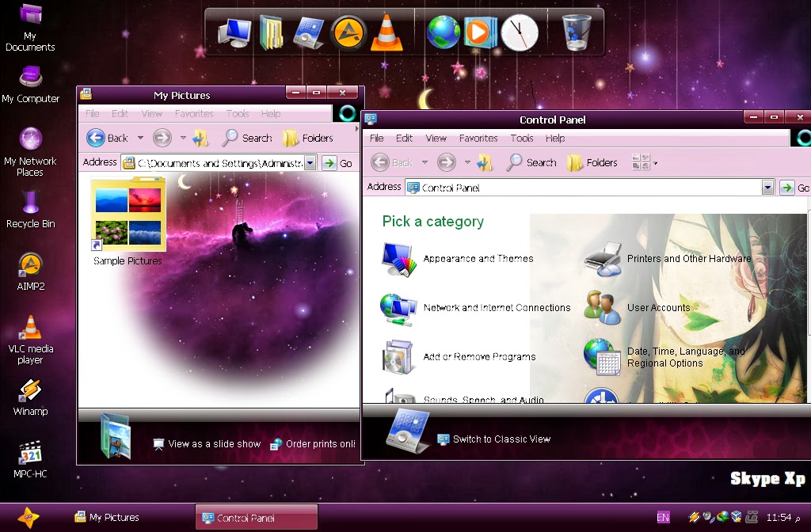Open Help menu in Control Panel
The width and height of the screenshot is (811, 532).
coord(555,138)
